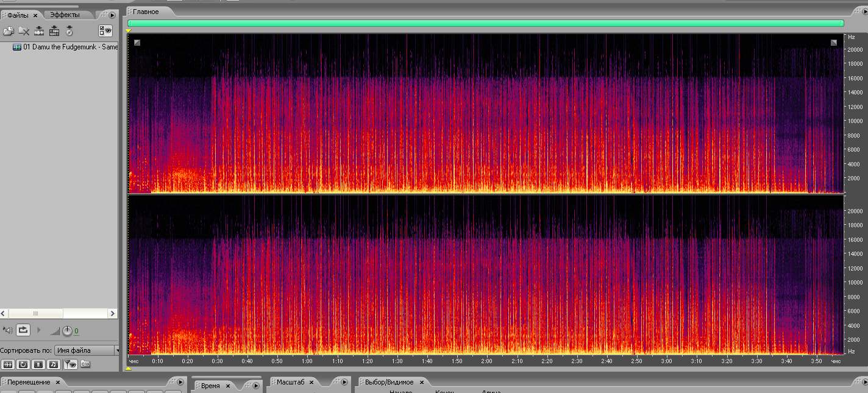Open the Время panel options menu arrow
The image size is (868, 393).
tap(256, 386)
